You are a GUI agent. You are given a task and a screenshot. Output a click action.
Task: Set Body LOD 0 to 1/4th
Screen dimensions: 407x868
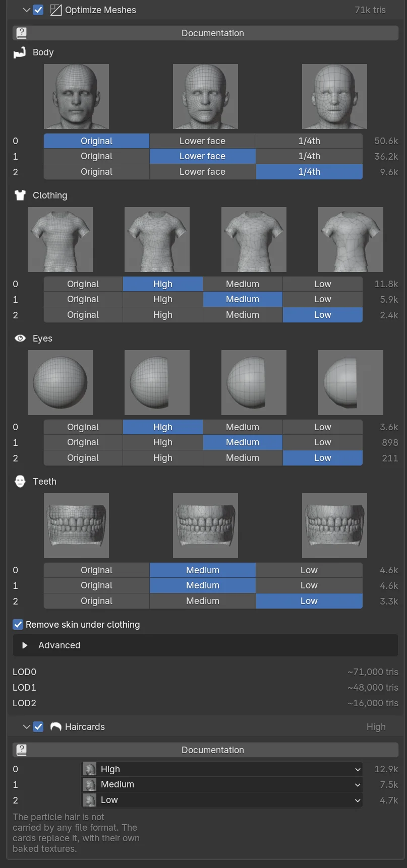[x=309, y=141]
